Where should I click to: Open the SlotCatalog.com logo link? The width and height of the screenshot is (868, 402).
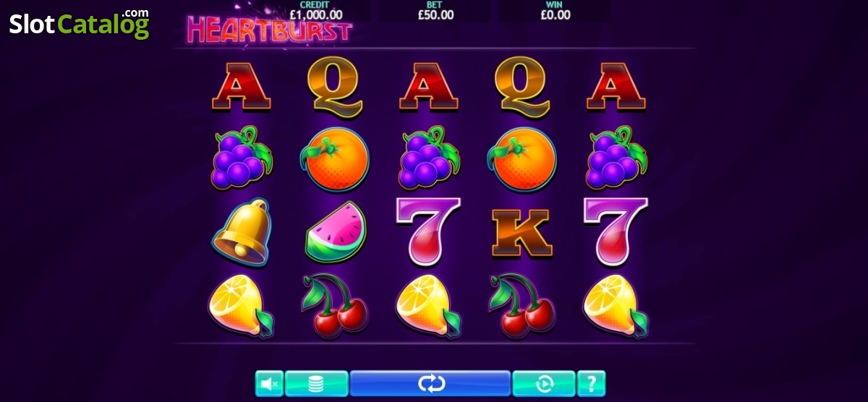(x=80, y=24)
